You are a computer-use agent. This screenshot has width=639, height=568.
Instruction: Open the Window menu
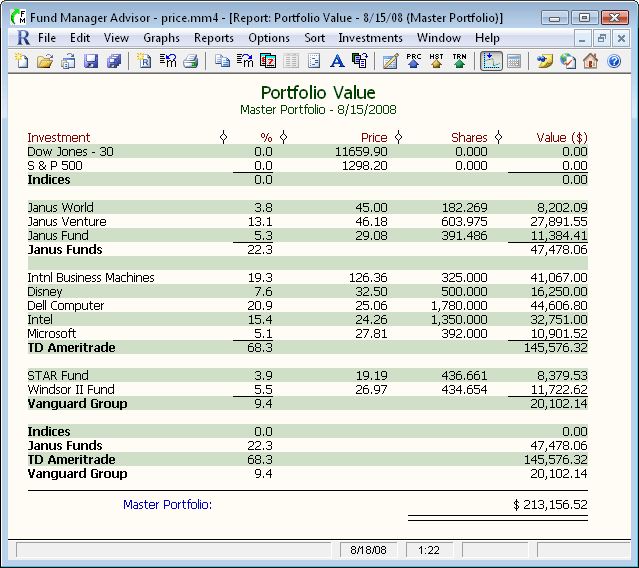pyautogui.click(x=438, y=38)
